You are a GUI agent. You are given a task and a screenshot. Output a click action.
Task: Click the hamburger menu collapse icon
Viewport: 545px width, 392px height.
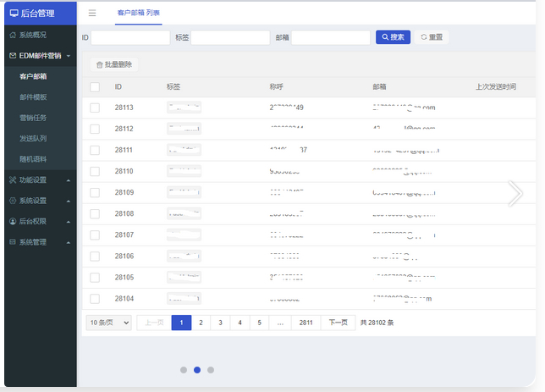coord(92,14)
